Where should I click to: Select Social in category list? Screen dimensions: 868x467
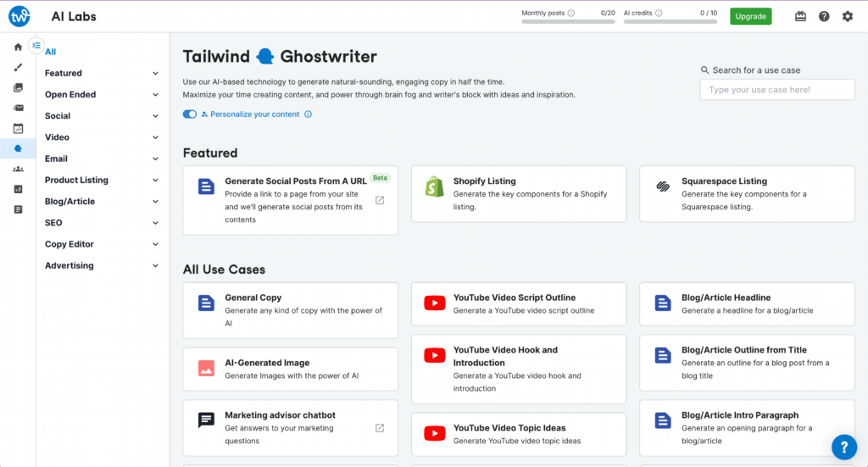(x=58, y=115)
